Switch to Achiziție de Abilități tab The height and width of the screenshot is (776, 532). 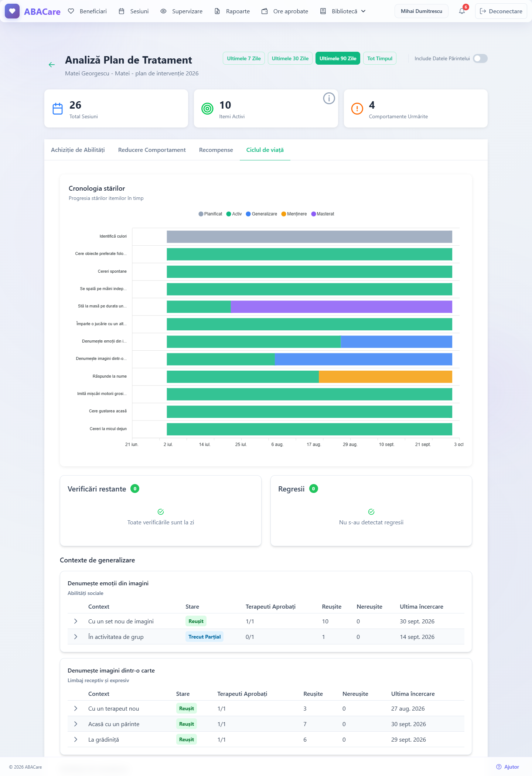pos(78,150)
